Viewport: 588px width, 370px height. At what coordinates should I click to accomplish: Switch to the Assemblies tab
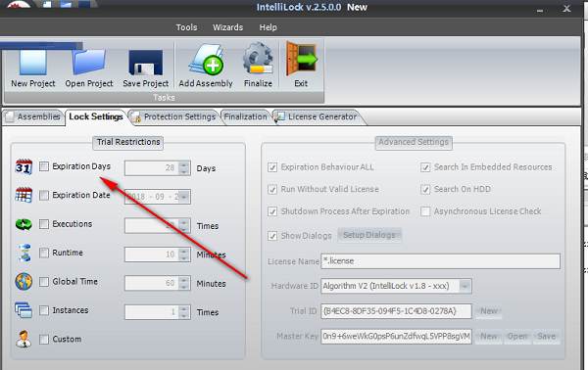tap(33, 116)
